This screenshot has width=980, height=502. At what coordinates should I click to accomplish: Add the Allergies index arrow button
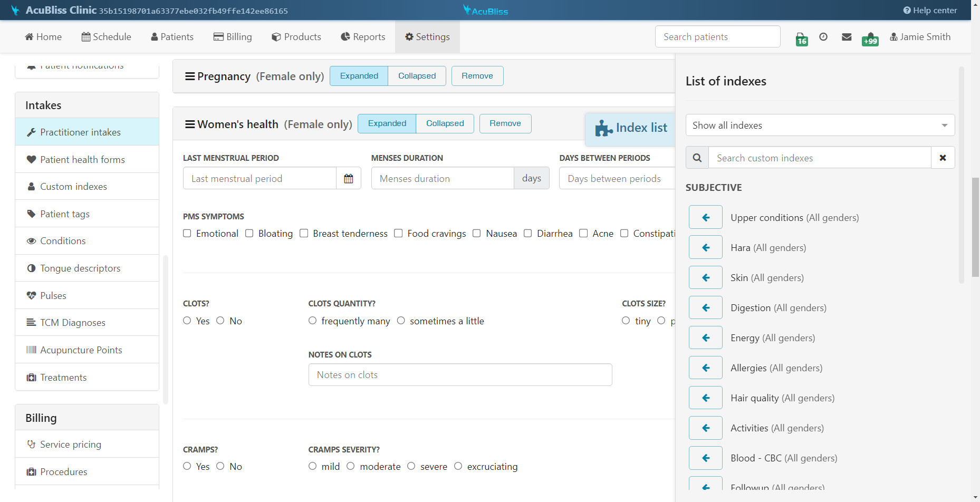pyautogui.click(x=706, y=368)
